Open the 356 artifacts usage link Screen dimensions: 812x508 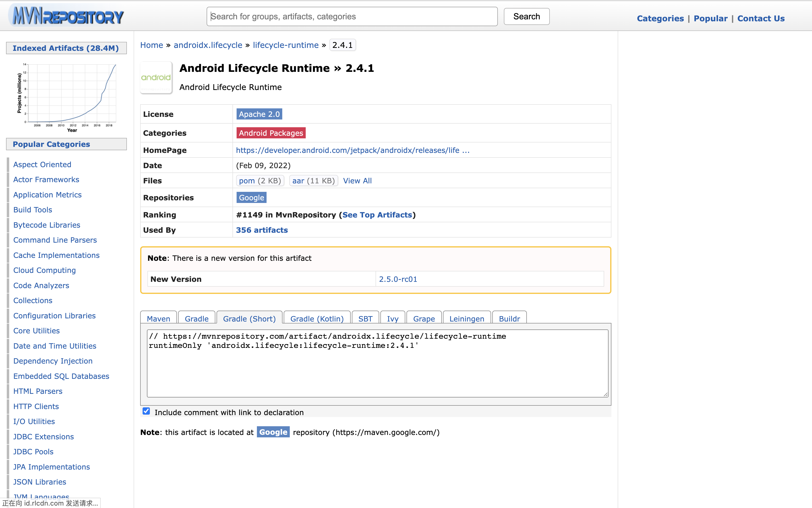[262, 230]
